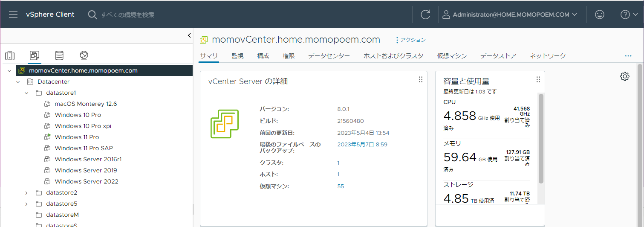
Task: Click drag handle on vCenter Server details card
Action: coord(421,79)
